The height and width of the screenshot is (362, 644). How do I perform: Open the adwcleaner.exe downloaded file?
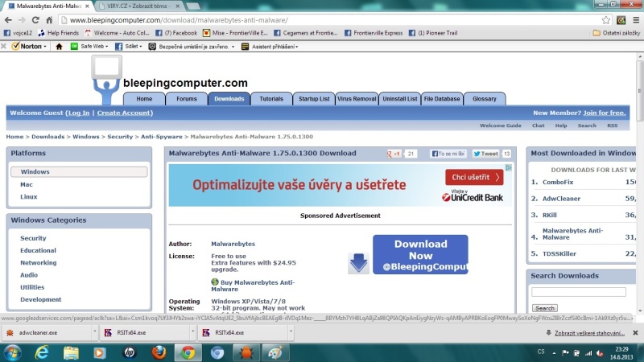[x=47, y=332]
